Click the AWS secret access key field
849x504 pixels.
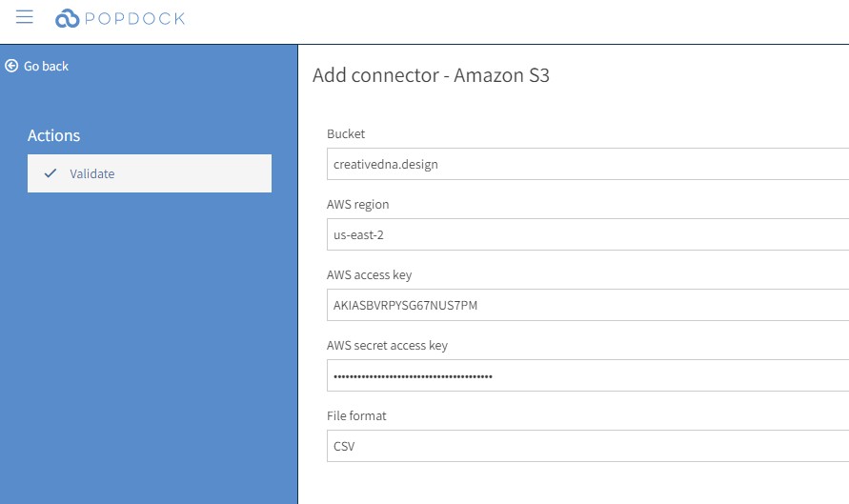(588, 375)
